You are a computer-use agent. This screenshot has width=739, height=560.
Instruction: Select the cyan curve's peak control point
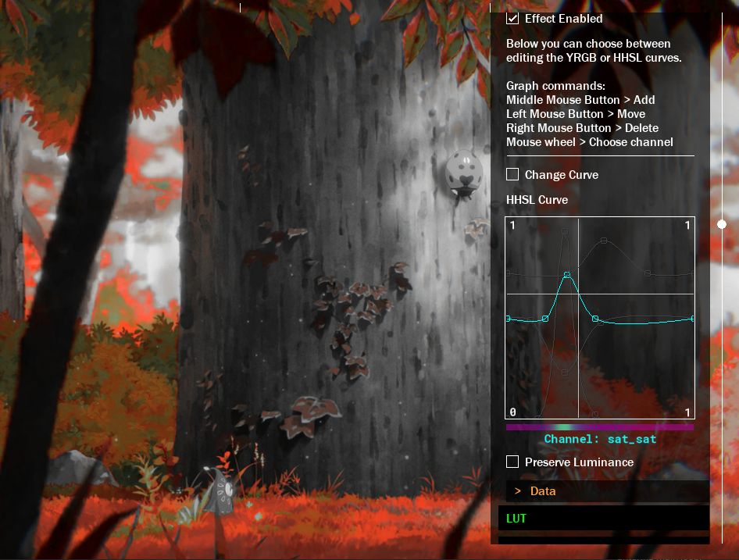[567, 274]
